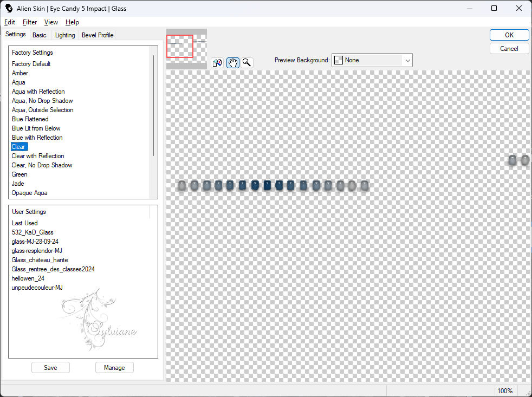Select hellowen_24 user setting

click(28, 278)
